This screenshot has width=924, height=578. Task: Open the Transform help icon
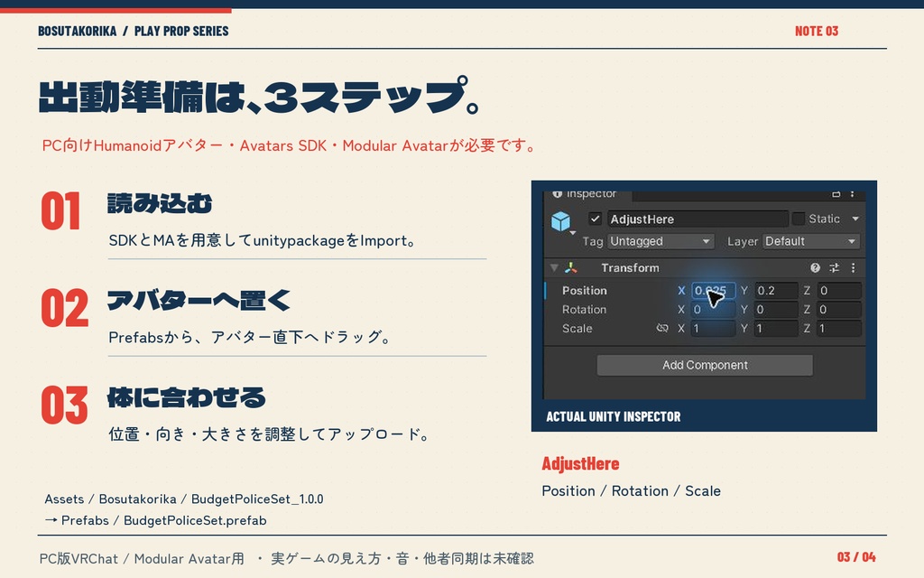pos(815,267)
